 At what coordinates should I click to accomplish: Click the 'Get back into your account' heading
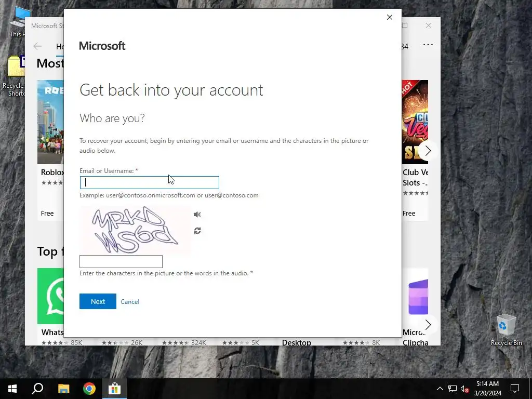(x=171, y=90)
